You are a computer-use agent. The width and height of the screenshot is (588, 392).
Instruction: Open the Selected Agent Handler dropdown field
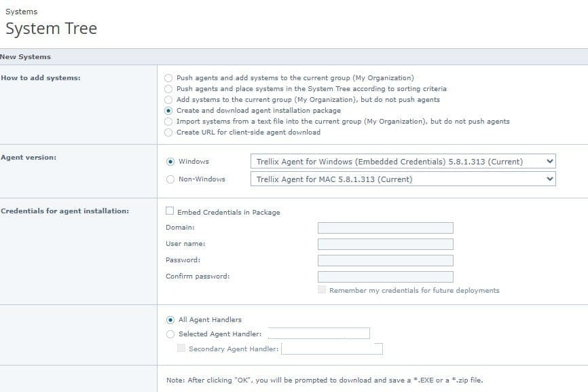(x=319, y=334)
